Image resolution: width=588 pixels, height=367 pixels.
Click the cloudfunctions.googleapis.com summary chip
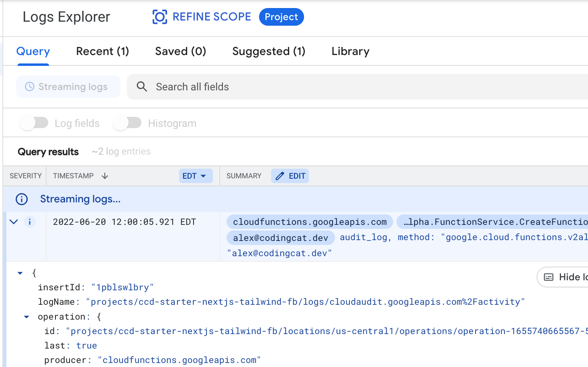pos(310,222)
